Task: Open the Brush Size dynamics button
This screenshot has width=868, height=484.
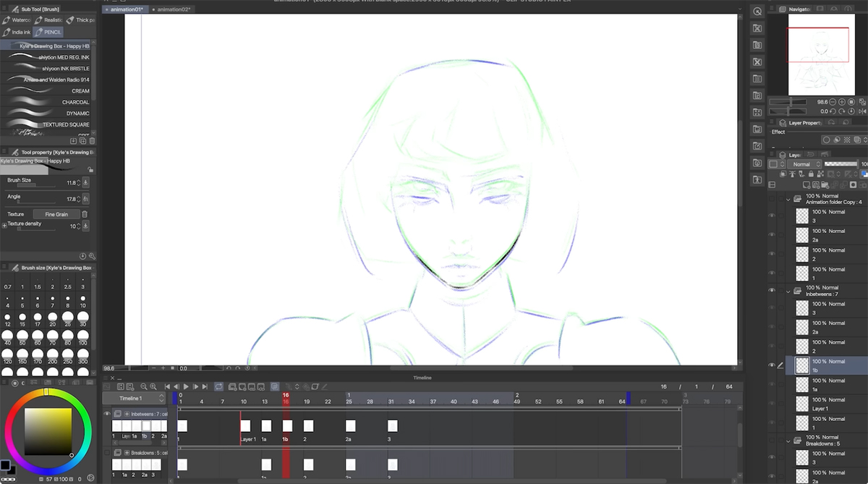Action: pyautogui.click(x=86, y=182)
